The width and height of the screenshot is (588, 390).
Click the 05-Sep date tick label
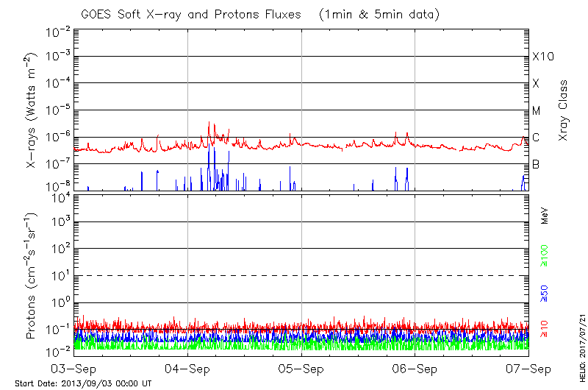click(301, 369)
